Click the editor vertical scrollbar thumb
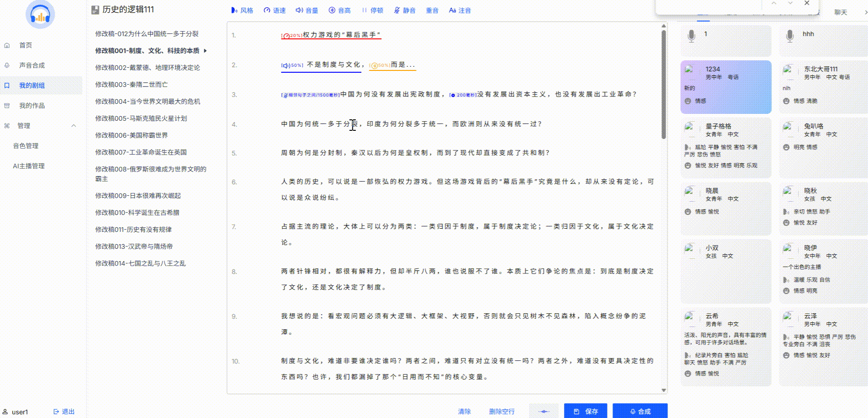The height and width of the screenshot is (418, 868). (663, 85)
